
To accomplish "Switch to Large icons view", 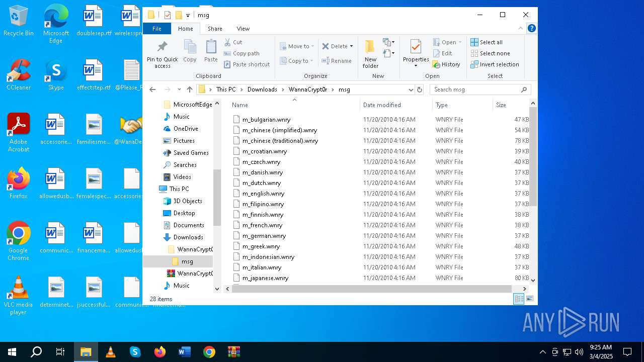I will point(529,299).
